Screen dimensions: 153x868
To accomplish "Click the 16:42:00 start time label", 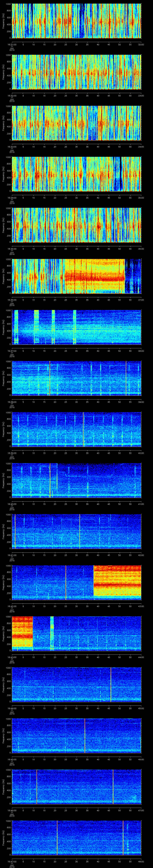I will pos(12,606).
